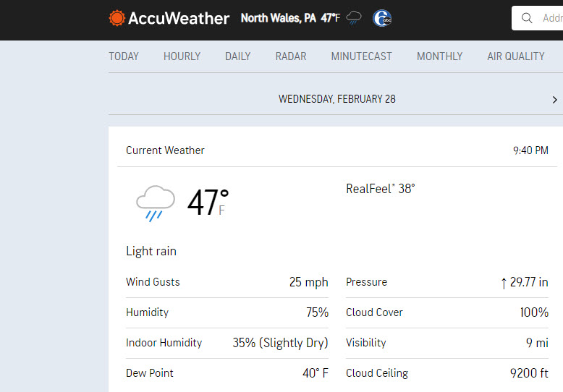Viewport: 563px width, 392px height.
Task: Click the large light rain weather icon
Action: (155, 203)
